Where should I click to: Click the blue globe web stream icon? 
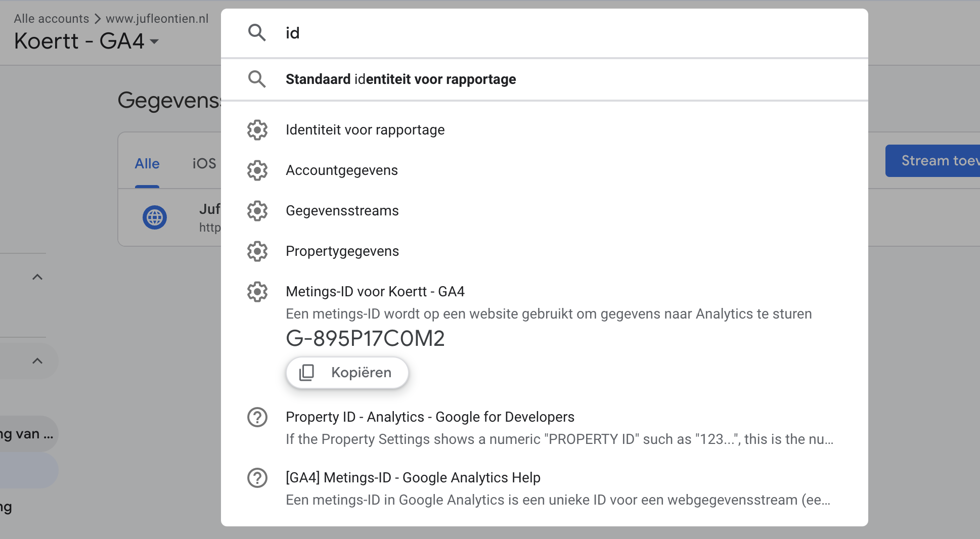155,217
